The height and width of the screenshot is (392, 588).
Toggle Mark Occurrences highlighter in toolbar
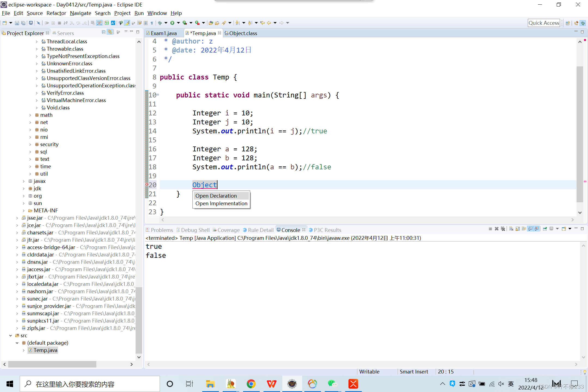point(127,23)
